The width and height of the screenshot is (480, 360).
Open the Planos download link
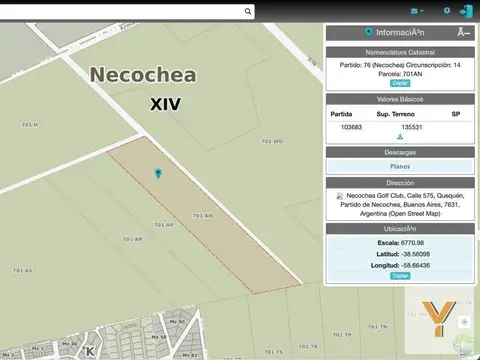[x=400, y=166]
